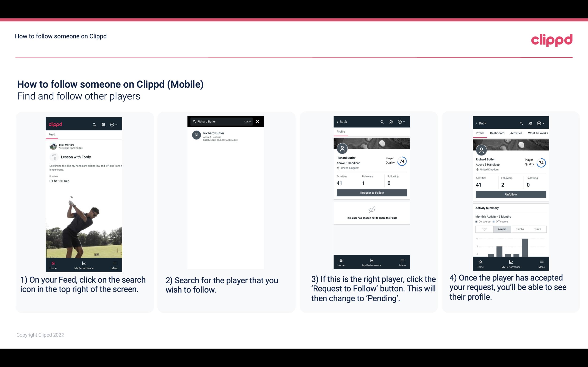Click the Home icon in bottom navigation

[53, 263]
